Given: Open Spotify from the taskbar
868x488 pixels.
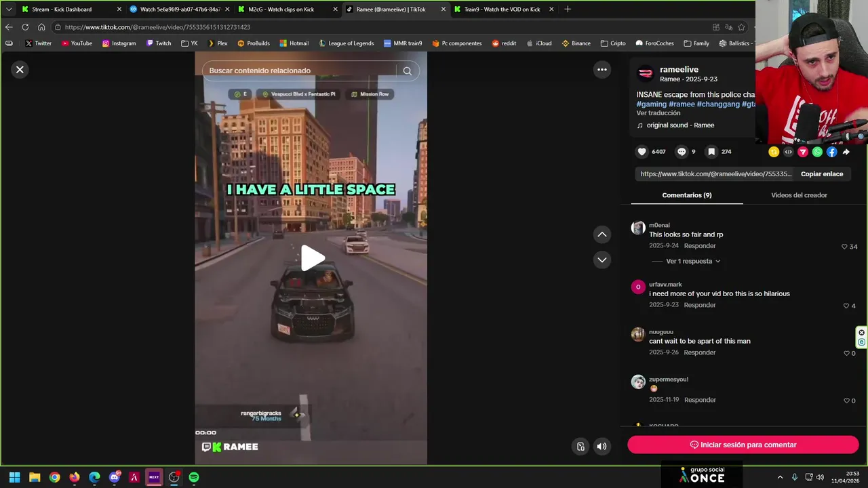Looking at the screenshot, I should (x=194, y=477).
